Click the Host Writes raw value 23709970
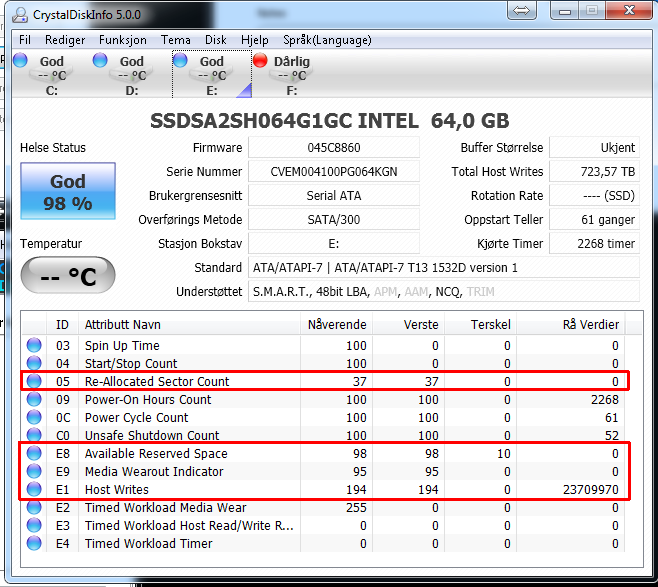Screen dimensions: 658x587 590,489
